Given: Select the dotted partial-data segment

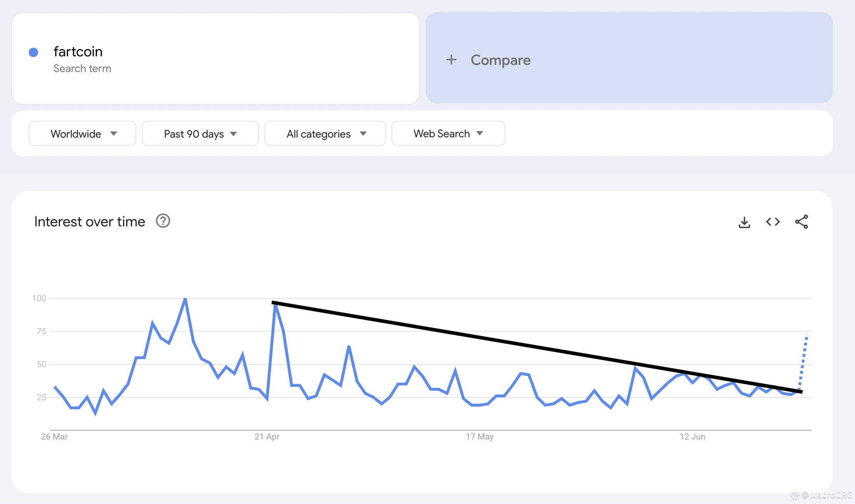Looking at the screenshot, I should point(803,362).
